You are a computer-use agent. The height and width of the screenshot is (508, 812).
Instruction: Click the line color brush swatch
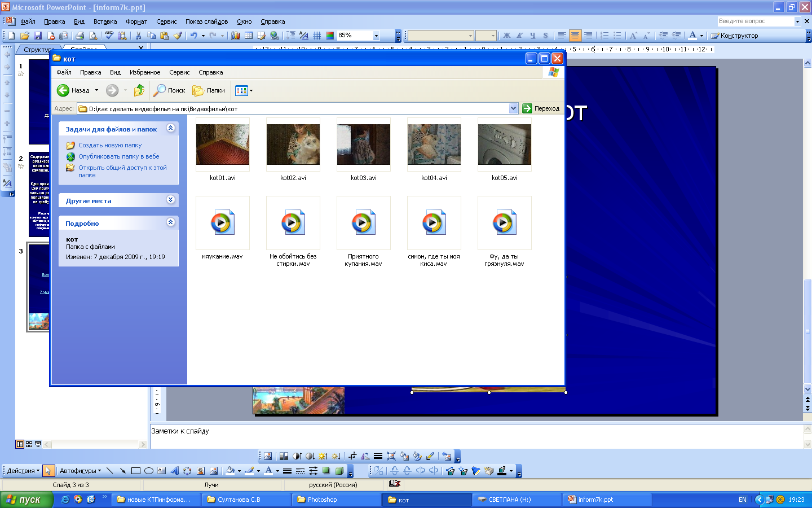249,471
